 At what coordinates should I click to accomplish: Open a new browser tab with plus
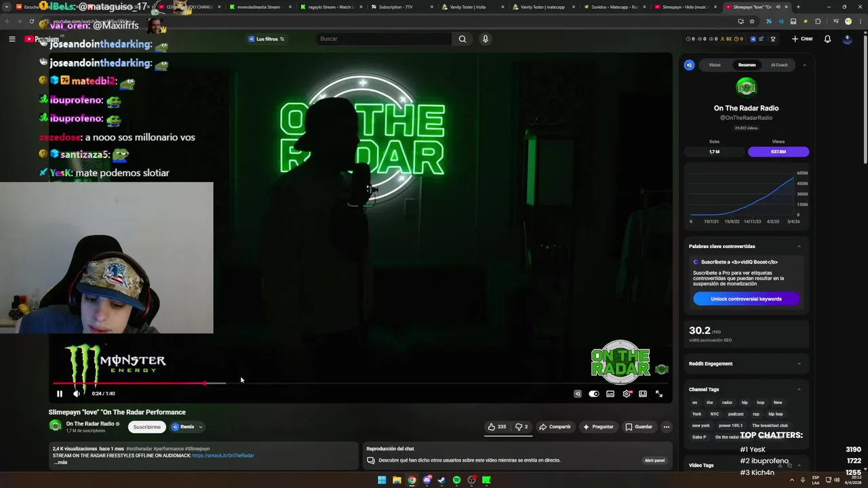coord(798,7)
